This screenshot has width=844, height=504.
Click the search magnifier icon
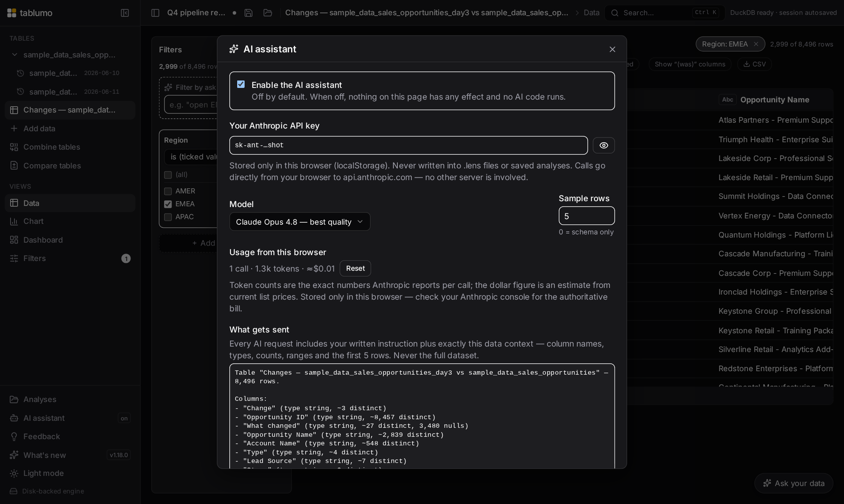click(x=615, y=13)
